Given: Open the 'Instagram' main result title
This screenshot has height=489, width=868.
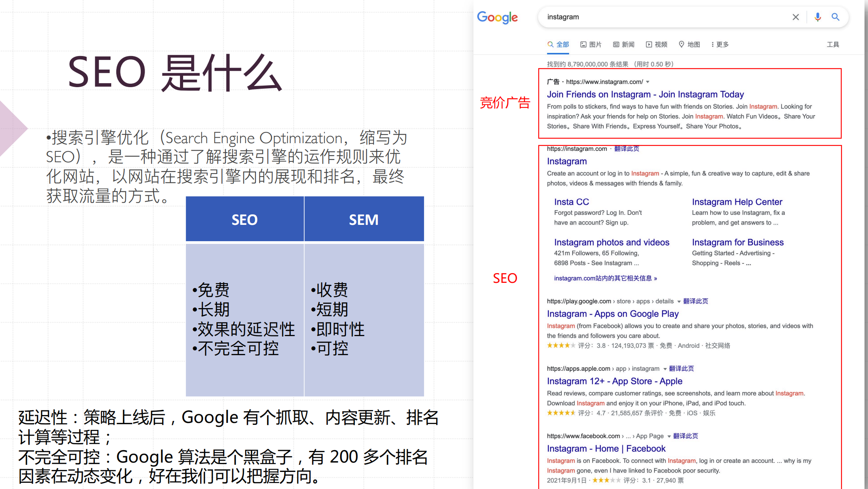Looking at the screenshot, I should (x=567, y=161).
